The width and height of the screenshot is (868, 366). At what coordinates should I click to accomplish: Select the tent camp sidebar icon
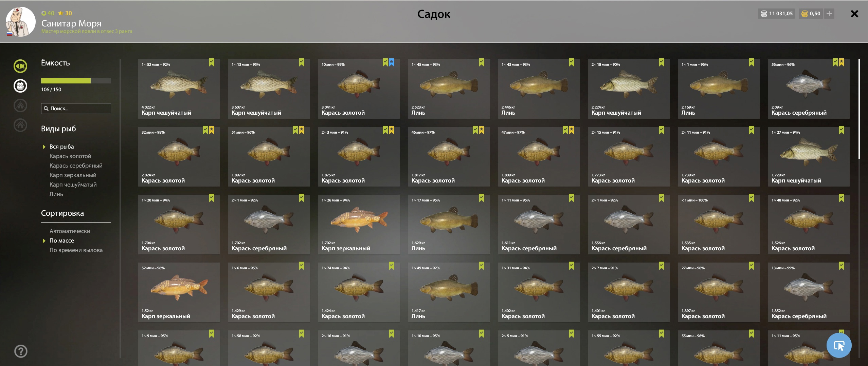[x=20, y=105]
